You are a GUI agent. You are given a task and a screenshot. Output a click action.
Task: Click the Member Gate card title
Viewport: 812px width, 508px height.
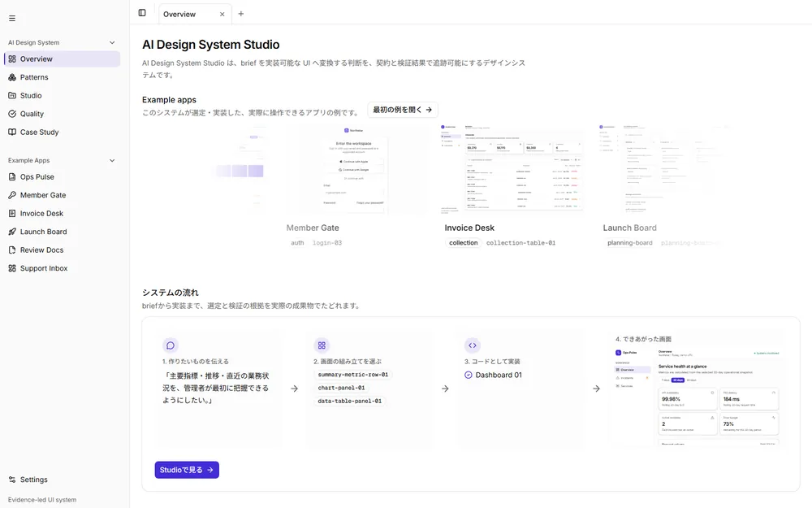point(313,228)
